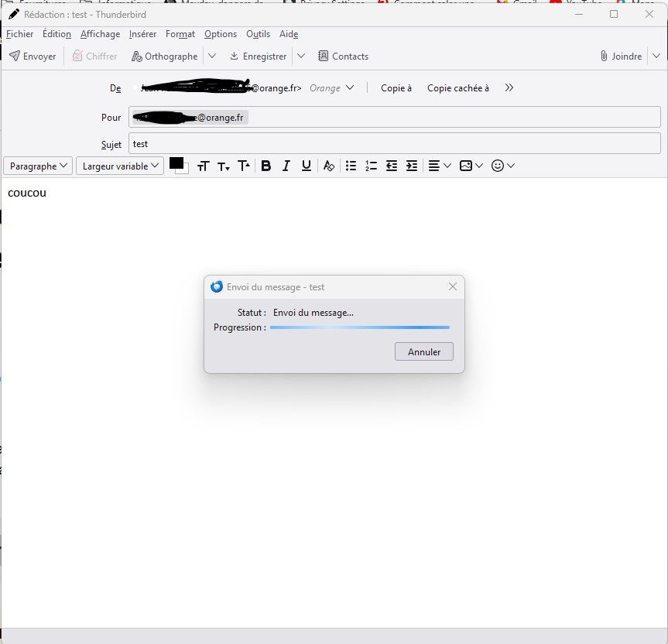This screenshot has height=644, width=668.
Task: Open the Paragraphe style dropdown
Action: click(x=39, y=166)
